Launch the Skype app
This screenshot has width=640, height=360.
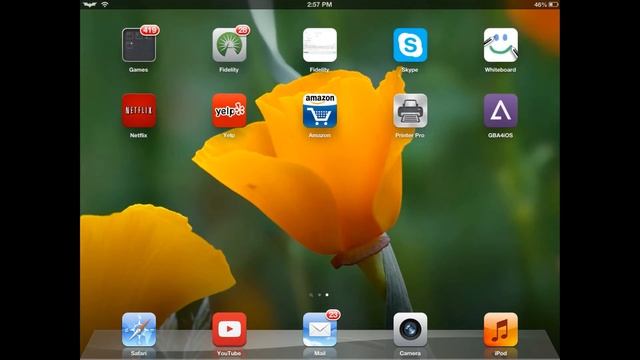(x=410, y=45)
